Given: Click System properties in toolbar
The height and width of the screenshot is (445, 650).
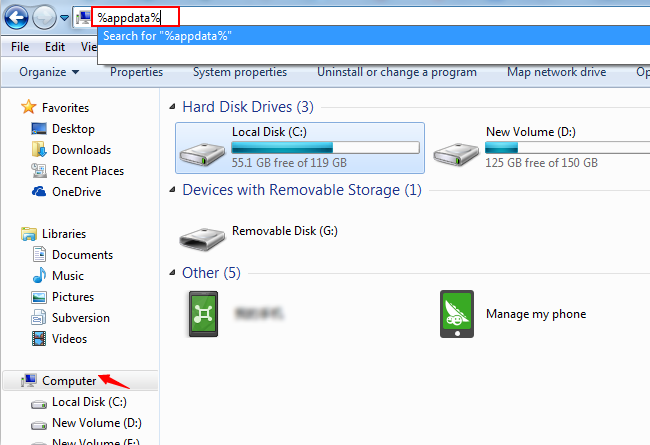Looking at the screenshot, I should point(240,72).
